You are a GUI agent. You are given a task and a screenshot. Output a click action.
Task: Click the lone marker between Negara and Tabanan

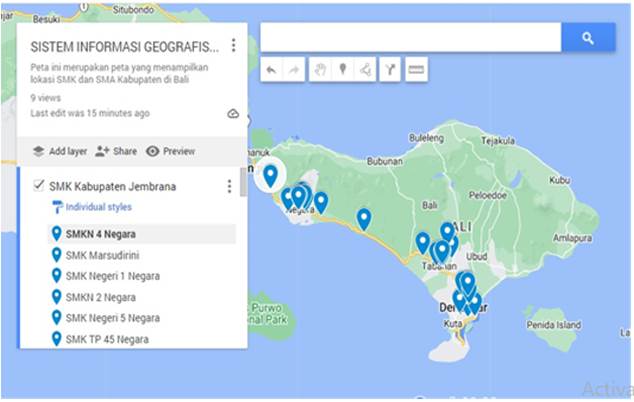click(364, 220)
